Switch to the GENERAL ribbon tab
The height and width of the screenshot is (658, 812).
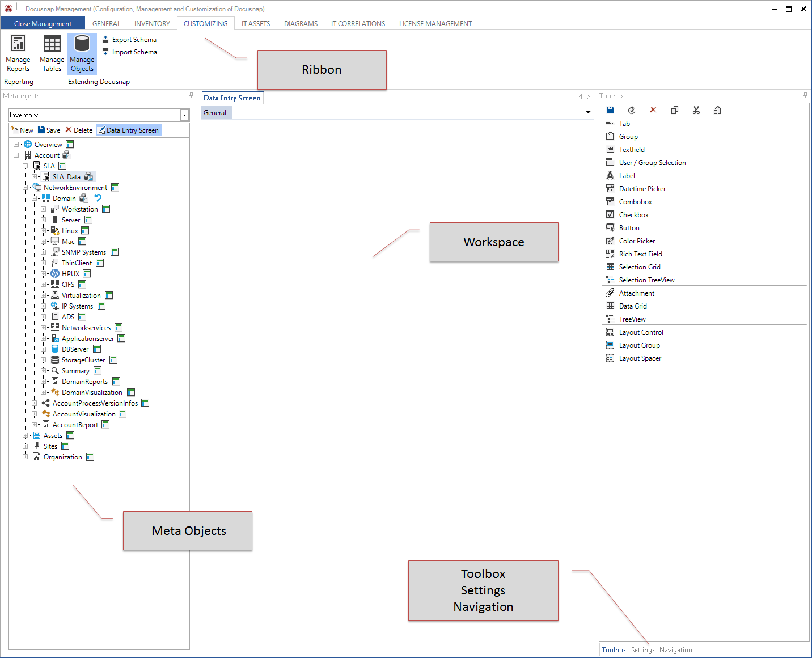coord(107,24)
